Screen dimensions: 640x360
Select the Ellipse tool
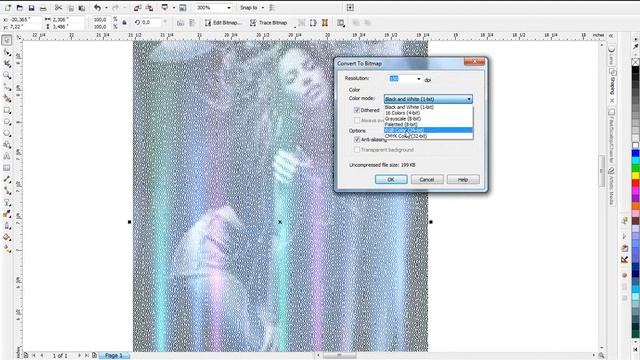coord(7,122)
